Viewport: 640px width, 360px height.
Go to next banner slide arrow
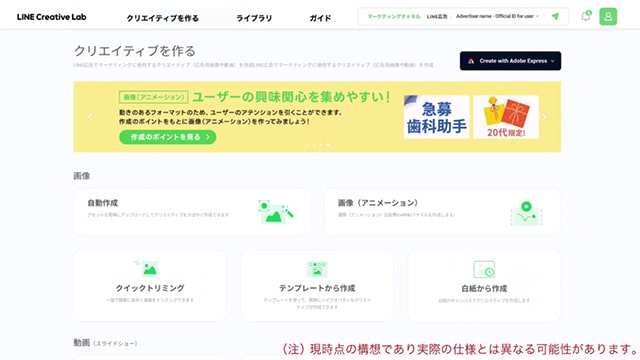pos(544,117)
